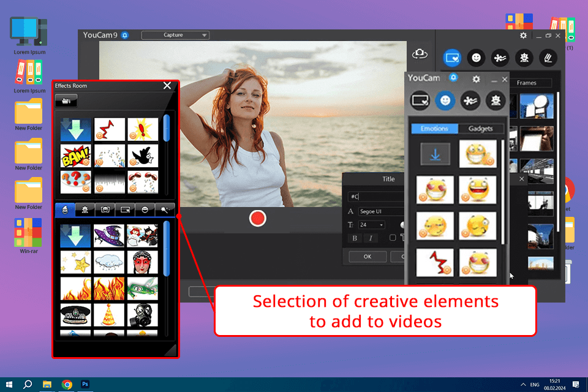Open the magic wand particles tab in Effects Room
Screen dimensions: 588x392
[165, 209]
